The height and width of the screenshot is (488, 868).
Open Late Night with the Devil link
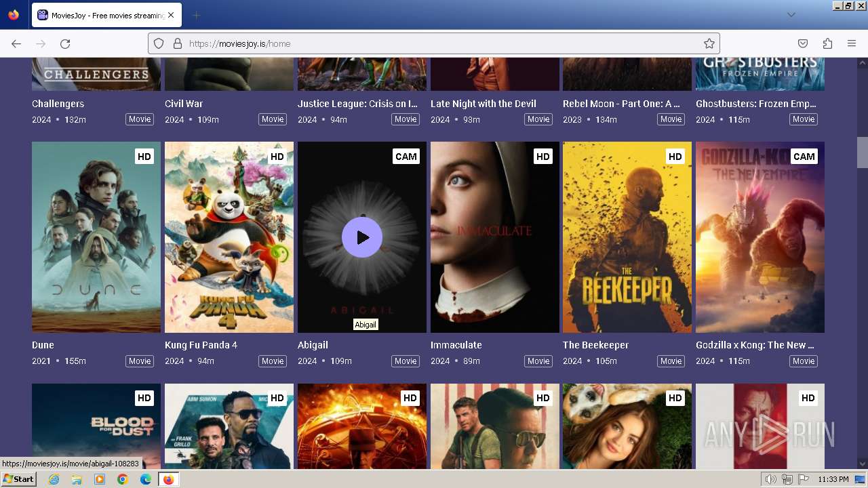click(484, 104)
